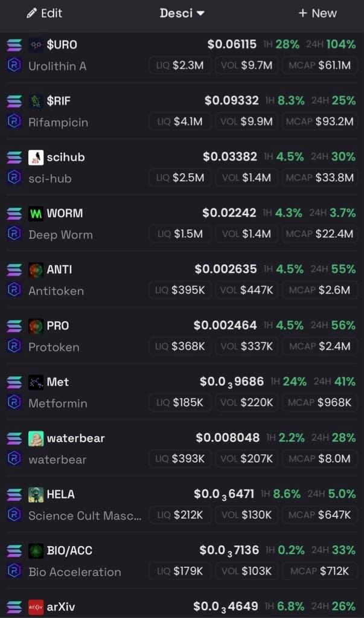
Task: Open the Desci watchlist dropdown
Action: pyautogui.click(x=182, y=13)
